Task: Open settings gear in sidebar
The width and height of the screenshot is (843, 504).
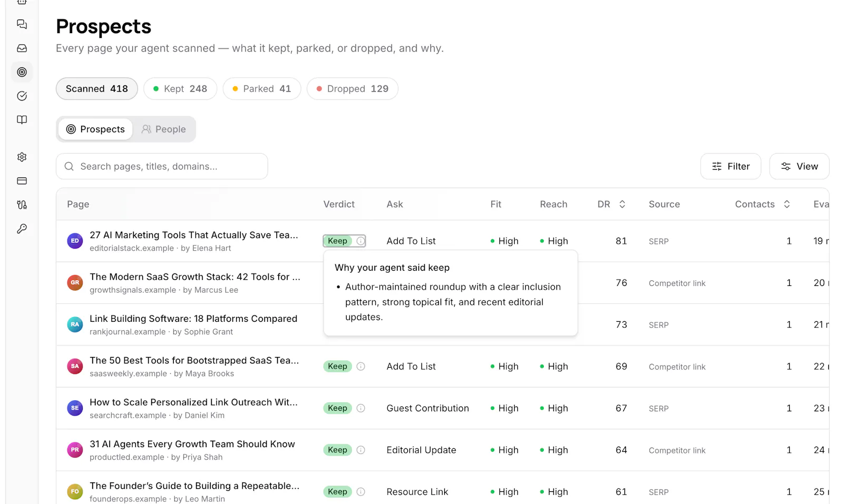Action: [22, 157]
